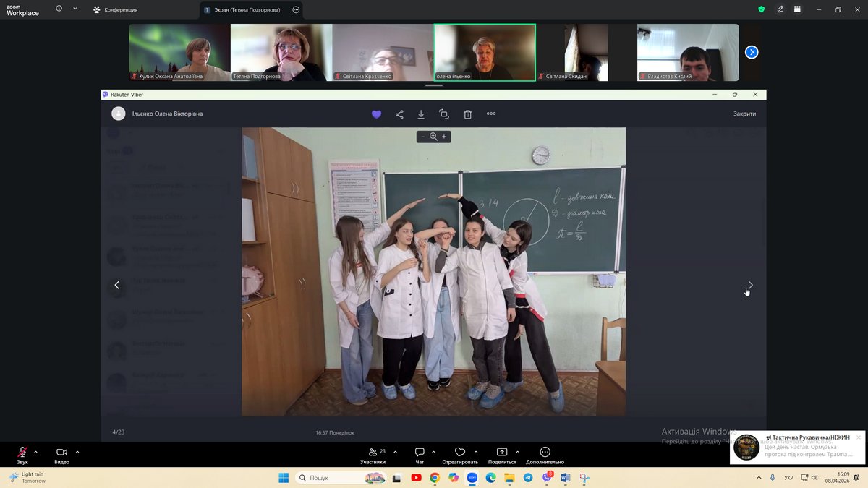Expand video options arrow beside Видео
The image size is (868, 488).
(77, 452)
